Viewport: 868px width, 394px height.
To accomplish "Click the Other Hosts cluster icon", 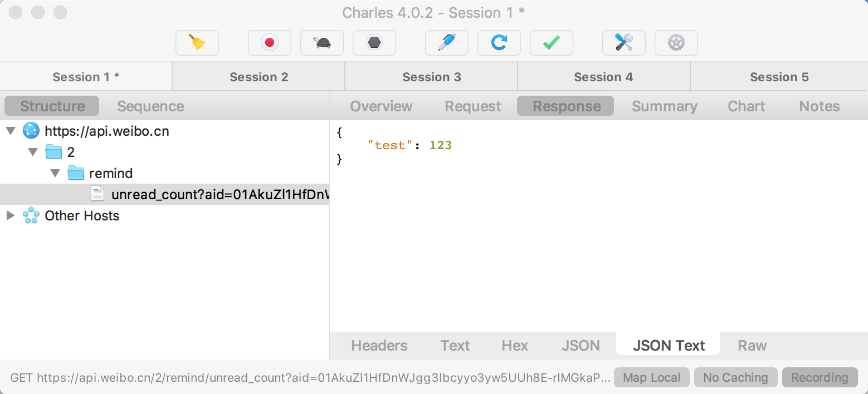I will [x=31, y=215].
